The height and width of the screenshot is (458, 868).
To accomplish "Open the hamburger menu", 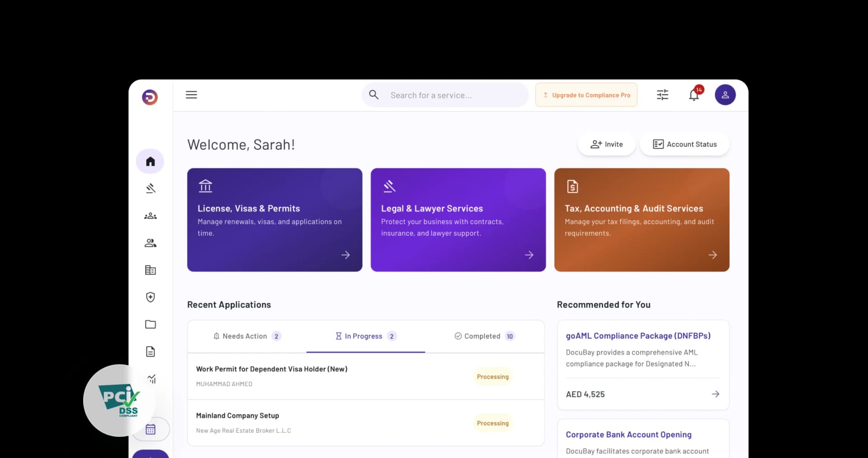I will [191, 95].
